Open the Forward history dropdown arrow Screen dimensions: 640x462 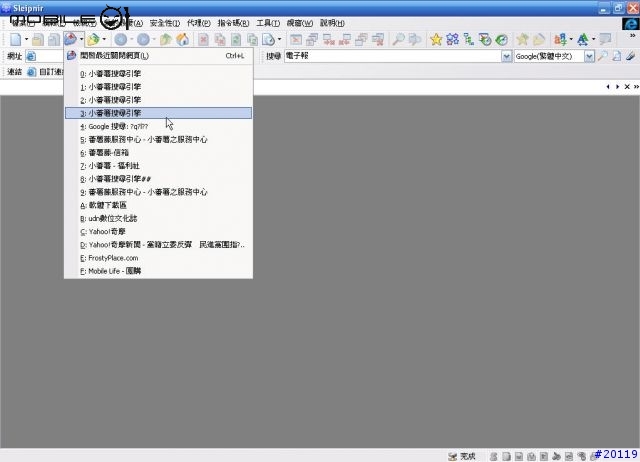click(x=154, y=40)
